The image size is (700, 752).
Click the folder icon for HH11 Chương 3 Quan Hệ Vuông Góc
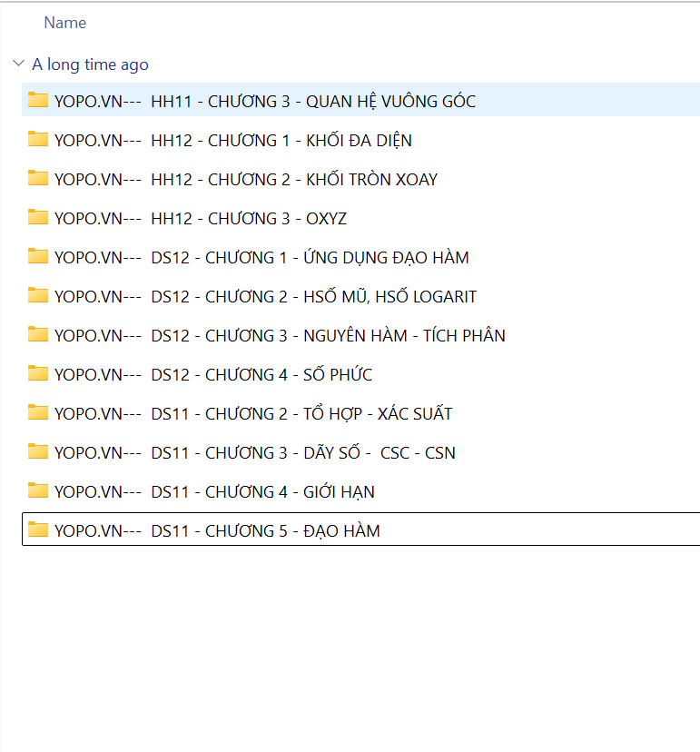coord(37,100)
